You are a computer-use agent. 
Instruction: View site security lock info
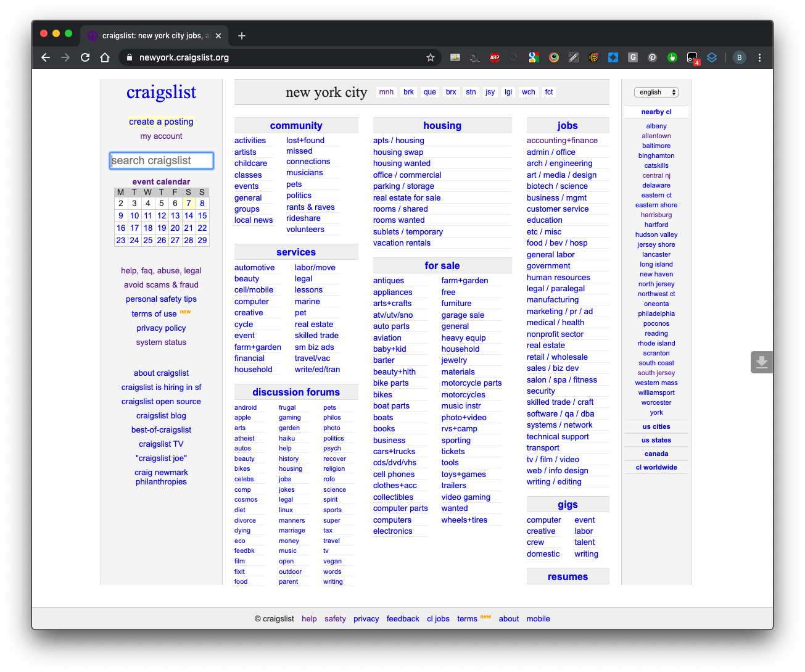[x=129, y=57]
